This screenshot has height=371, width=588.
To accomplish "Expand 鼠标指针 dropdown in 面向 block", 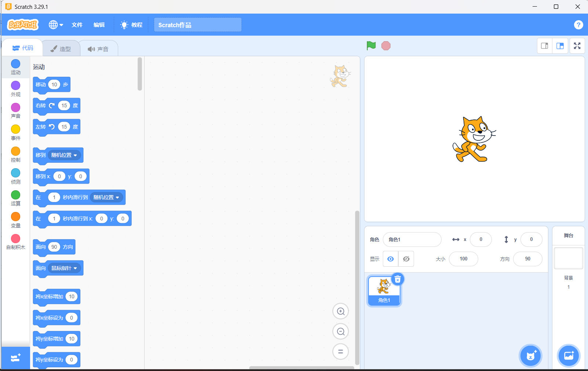I will pos(64,268).
